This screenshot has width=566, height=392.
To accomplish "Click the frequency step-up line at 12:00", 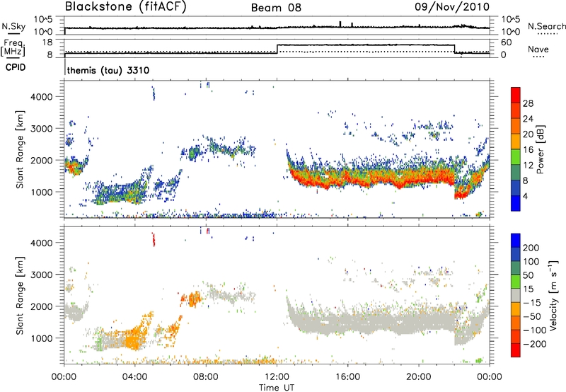I will pyautogui.click(x=277, y=49).
